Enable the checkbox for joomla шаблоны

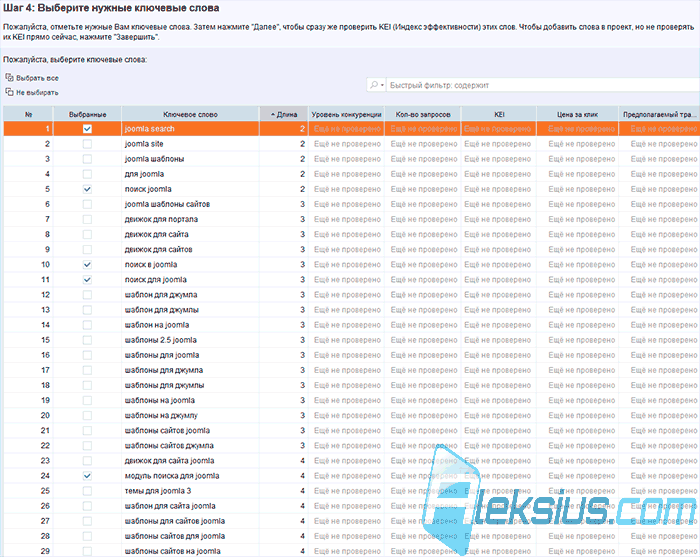coord(87,159)
